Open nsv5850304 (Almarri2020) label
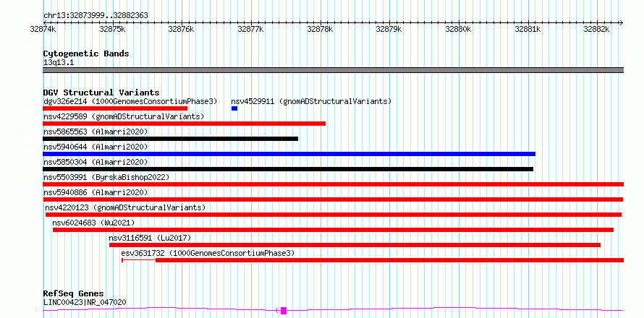644x318 pixels. (96, 162)
